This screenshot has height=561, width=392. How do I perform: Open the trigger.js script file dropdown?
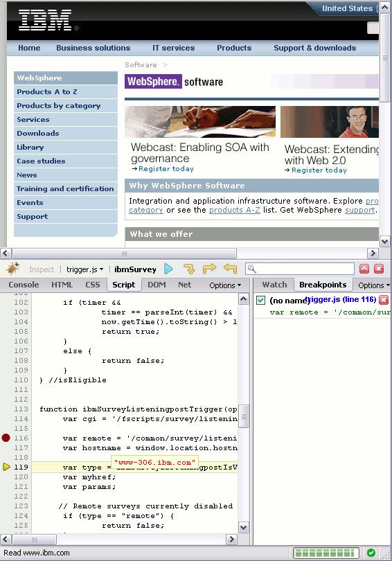coord(84,269)
